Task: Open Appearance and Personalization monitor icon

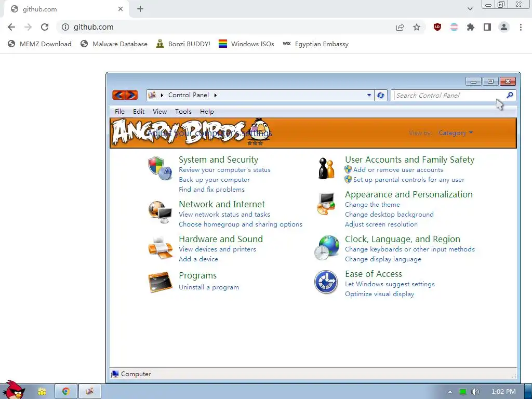Action: (326, 203)
